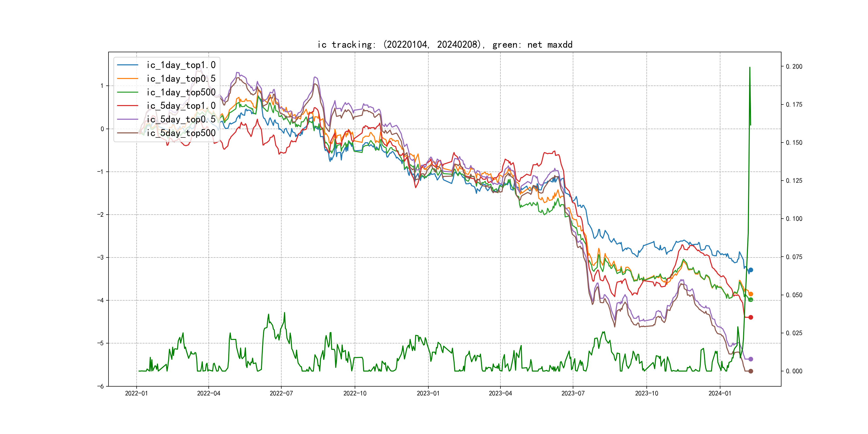Screen dimensions: 868x434
Task: Click the blue end-point marker dot
Action: tap(750, 270)
